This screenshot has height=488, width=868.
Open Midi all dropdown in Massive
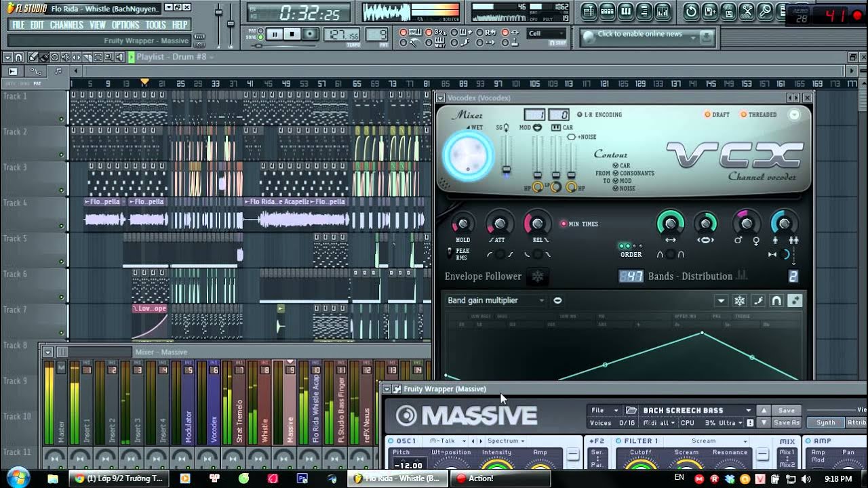[659, 423]
